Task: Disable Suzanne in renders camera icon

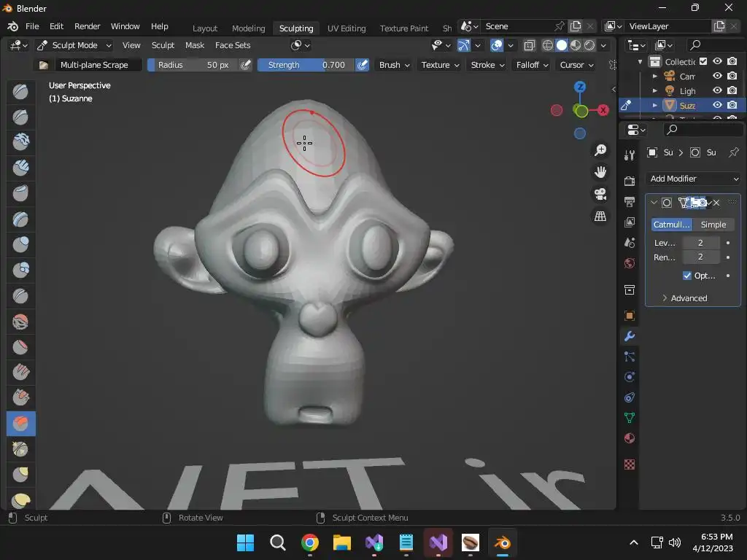Action: (732, 105)
